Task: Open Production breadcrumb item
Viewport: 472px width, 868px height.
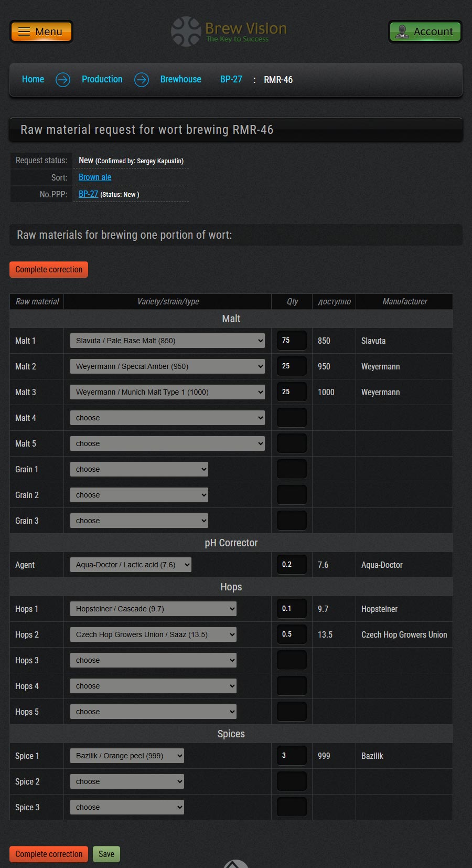Action: tap(102, 79)
